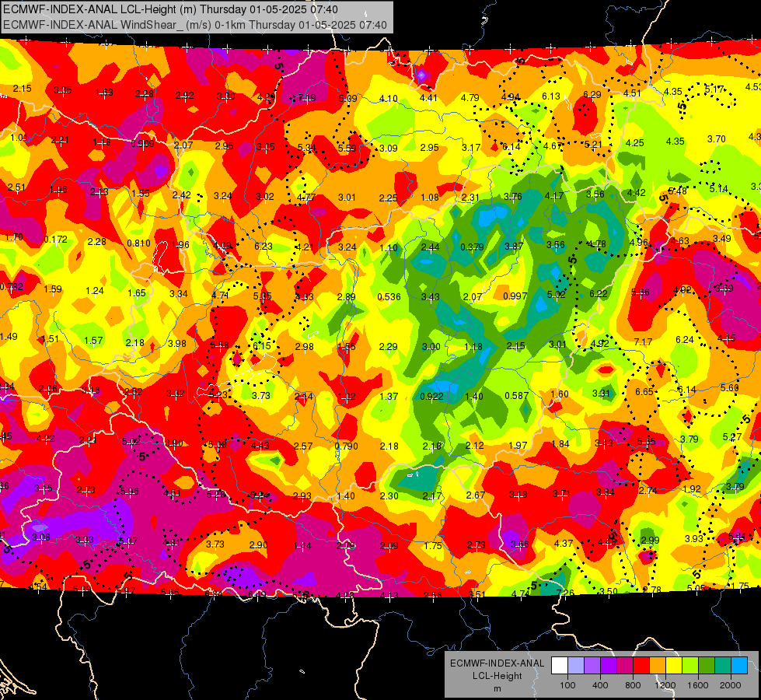The height and width of the screenshot is (700, 761).
Task: Click the wind shear value 7.26
Action: click(x=566, y=593)
